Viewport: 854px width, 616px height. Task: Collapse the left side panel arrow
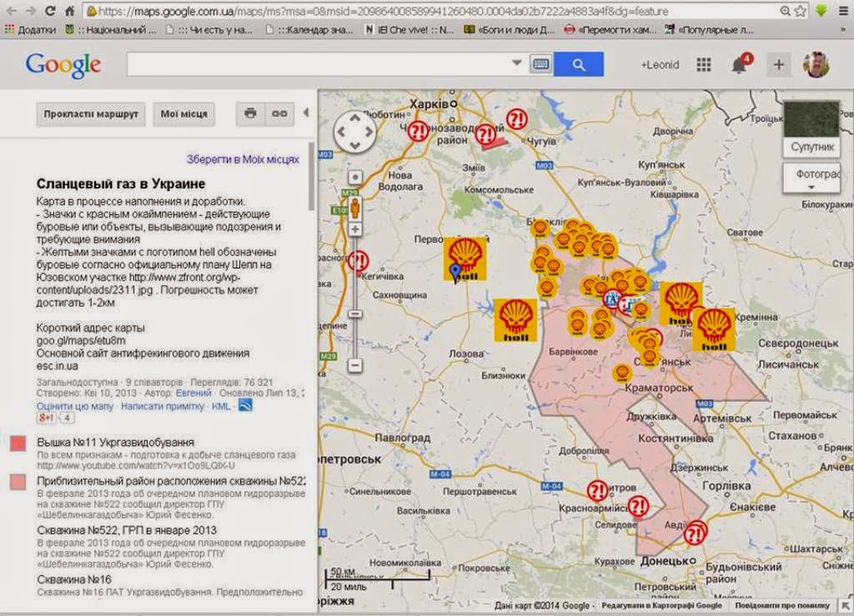pyautogui.click(x=306, y=113)
